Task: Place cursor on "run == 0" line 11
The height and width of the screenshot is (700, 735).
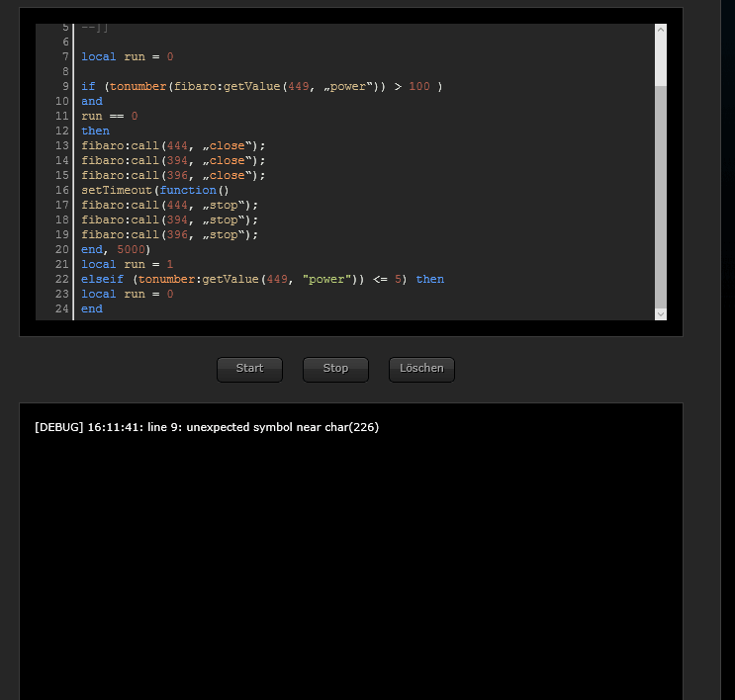Action: point(109,117)
